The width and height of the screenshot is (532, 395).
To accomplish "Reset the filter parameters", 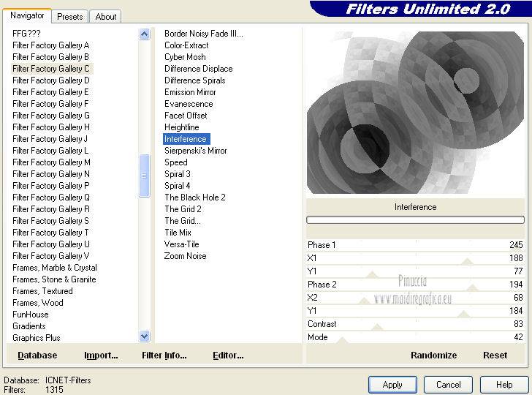I will (x=495, y=355).
